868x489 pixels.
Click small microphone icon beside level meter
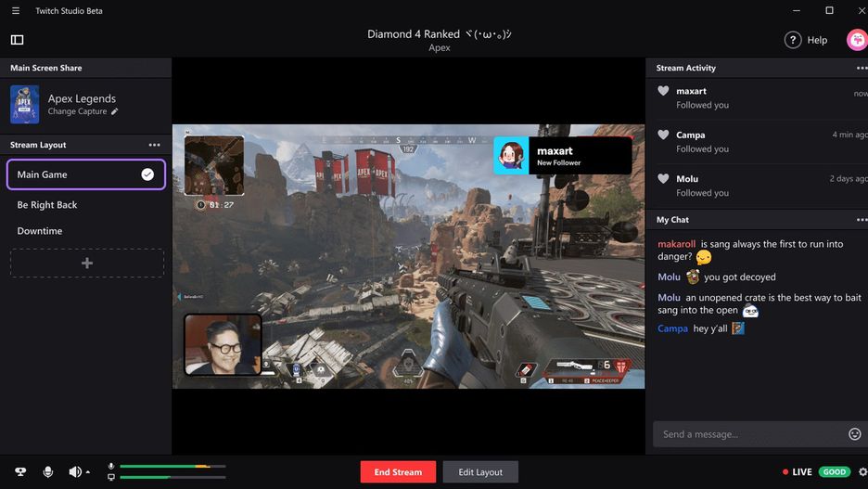click(111, 467)
